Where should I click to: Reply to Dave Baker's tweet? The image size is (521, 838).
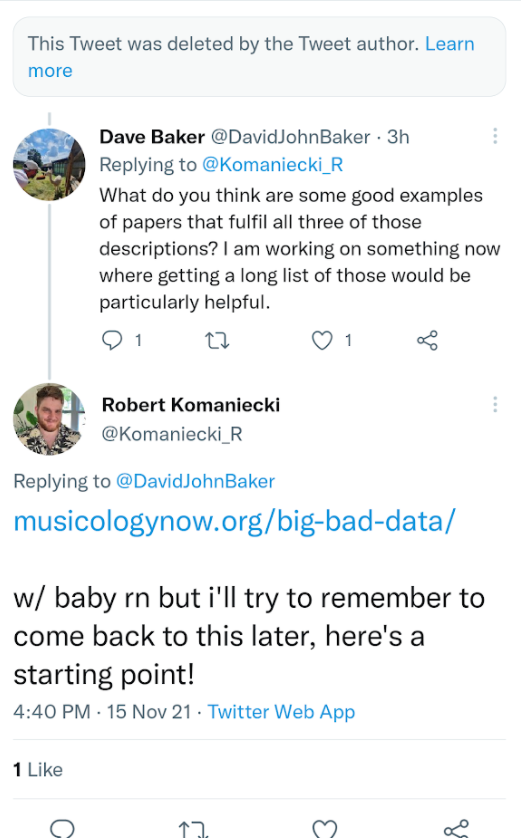coord(112,340)
